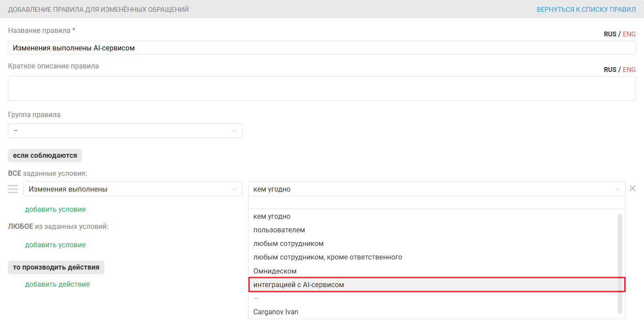The width and height of the screenshot is (644, 327).
Task: Switch short description language to ENG
Action: (629, 70)
